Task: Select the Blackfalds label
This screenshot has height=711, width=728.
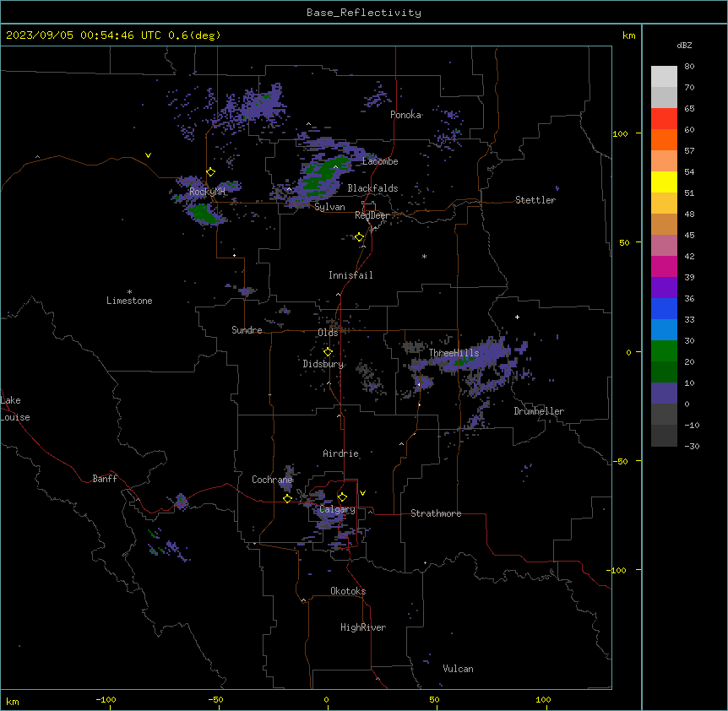Action: [372, 188]
